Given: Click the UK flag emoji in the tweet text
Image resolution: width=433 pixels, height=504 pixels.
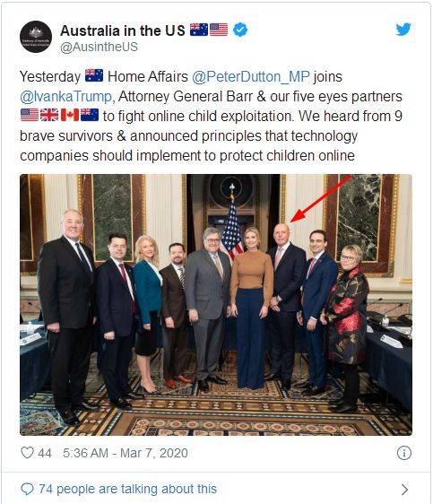Looking at the screenshot, I should [x=49, y=115].
